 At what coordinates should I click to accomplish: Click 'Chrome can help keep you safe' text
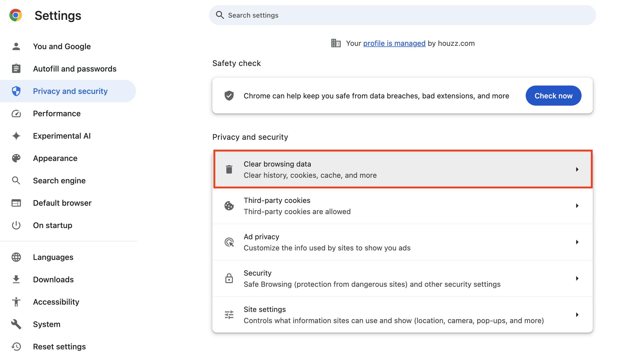click(x=376, y=96)
